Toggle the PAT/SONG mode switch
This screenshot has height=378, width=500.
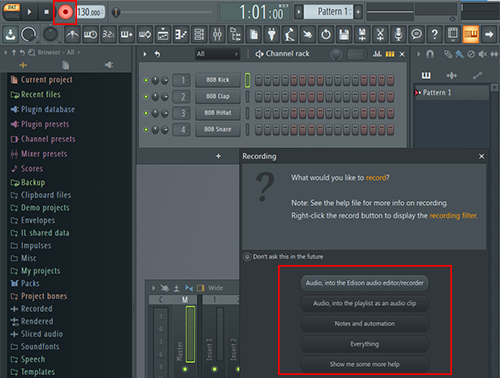pos(12,11)
